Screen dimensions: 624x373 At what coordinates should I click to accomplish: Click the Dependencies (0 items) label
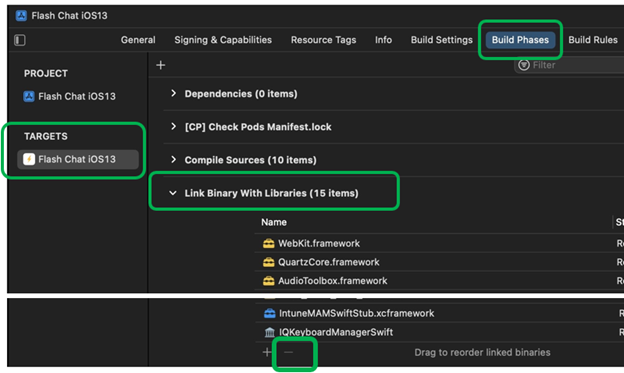241,94
